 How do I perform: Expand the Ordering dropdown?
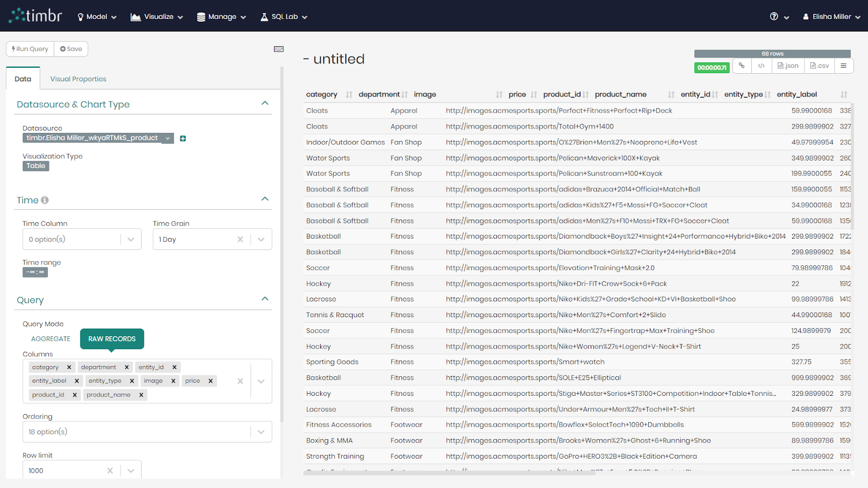pos(261,432)
